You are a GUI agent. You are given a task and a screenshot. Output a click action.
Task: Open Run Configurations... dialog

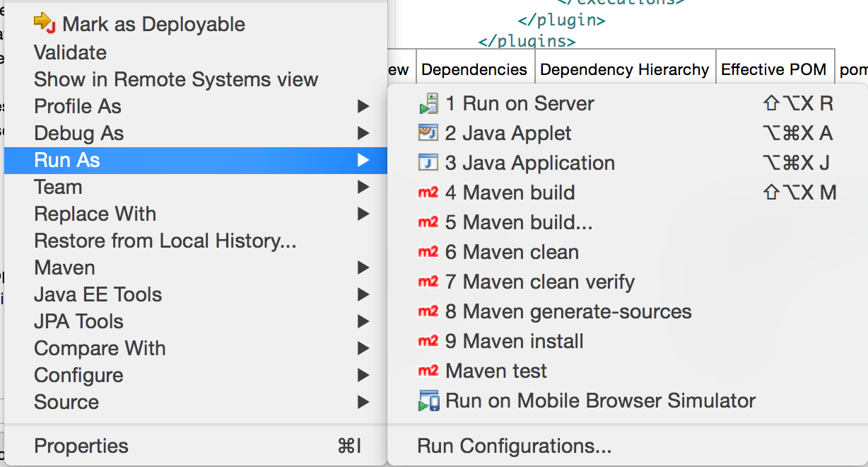[628, 446]
